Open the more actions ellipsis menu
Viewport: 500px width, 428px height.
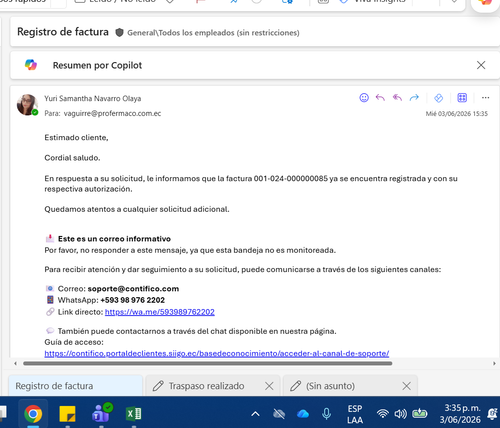485,98
